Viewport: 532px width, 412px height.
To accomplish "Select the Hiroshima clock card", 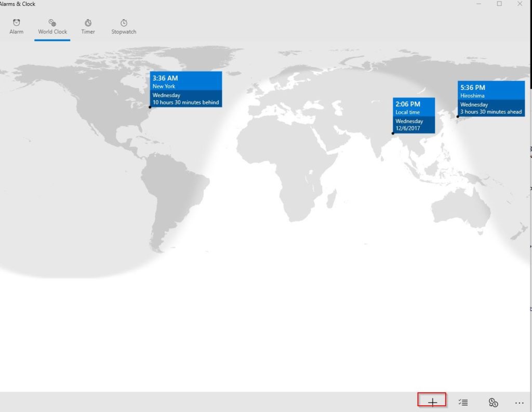I will point(491,99).
